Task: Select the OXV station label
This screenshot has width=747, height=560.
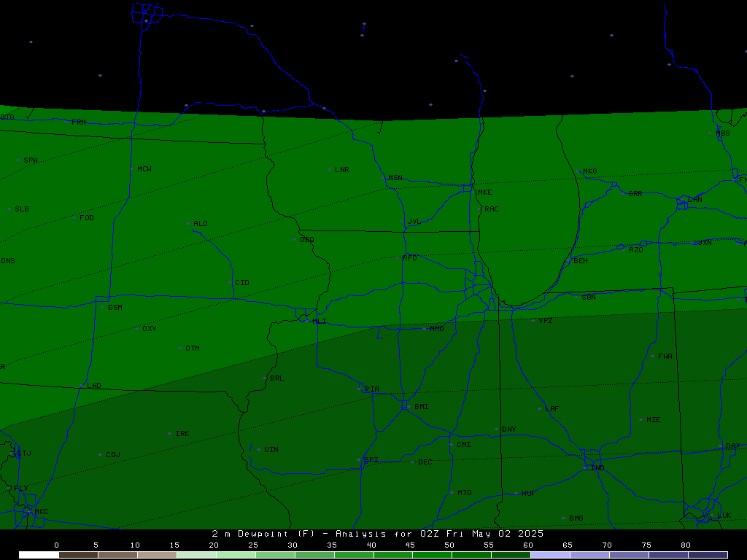Action: (x=149, y=329)
